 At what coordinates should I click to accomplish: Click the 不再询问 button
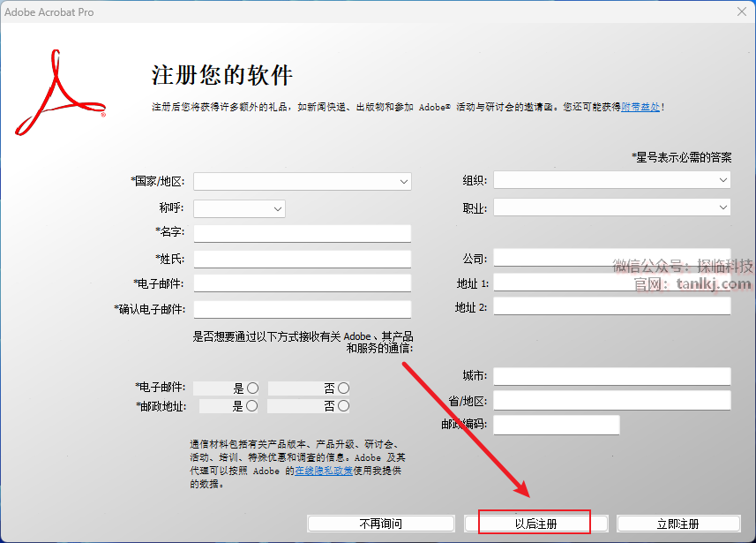381,524
